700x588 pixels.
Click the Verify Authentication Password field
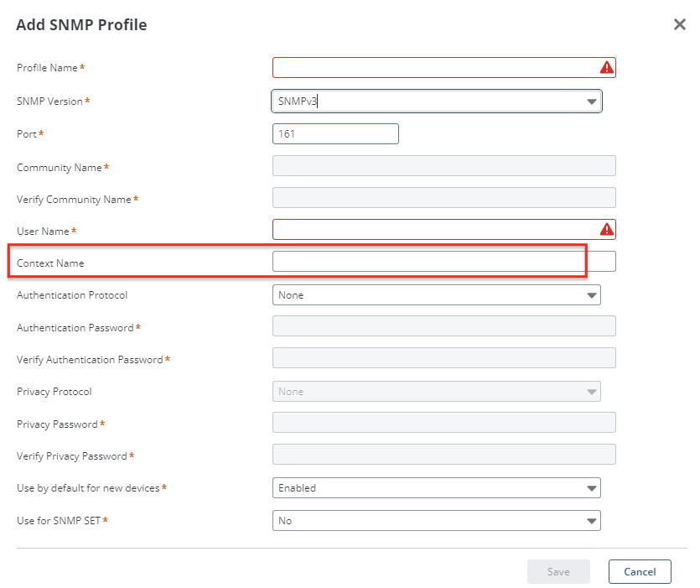[x=443, y=358]
